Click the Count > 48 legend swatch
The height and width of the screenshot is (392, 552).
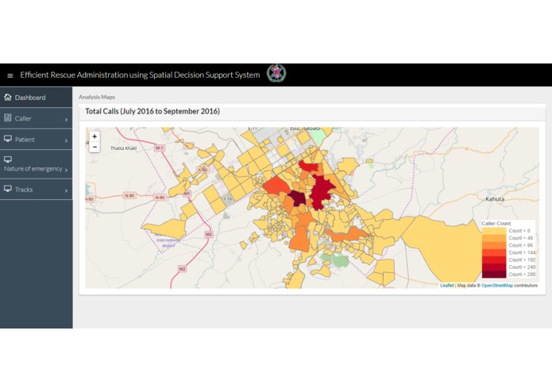point(494,238)
